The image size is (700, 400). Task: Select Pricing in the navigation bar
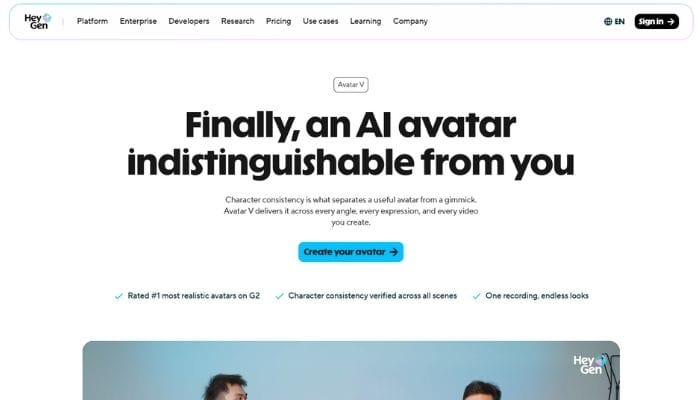point(279,21)
